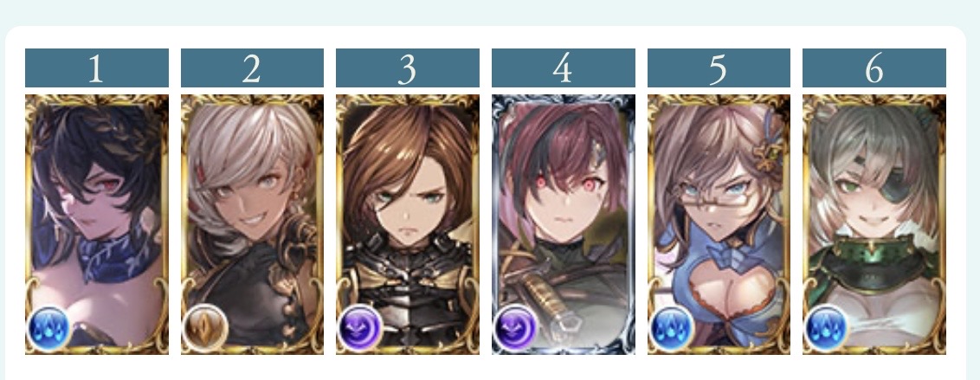Click the slot number 1 header
This screenshot has width=980, height=380.
[x=97, y=68]
